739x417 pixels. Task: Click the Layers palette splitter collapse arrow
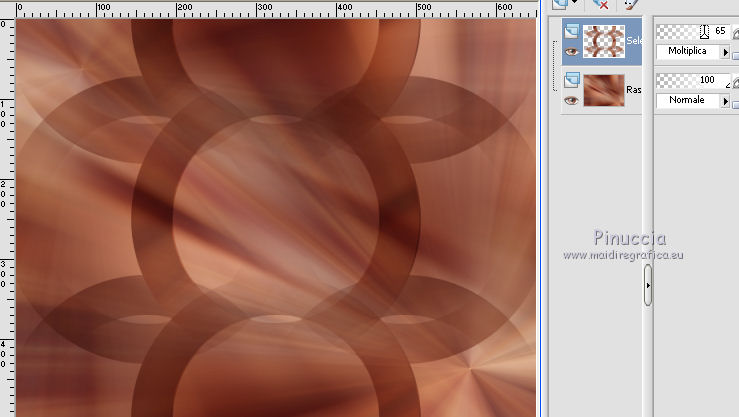coord(648,285)
